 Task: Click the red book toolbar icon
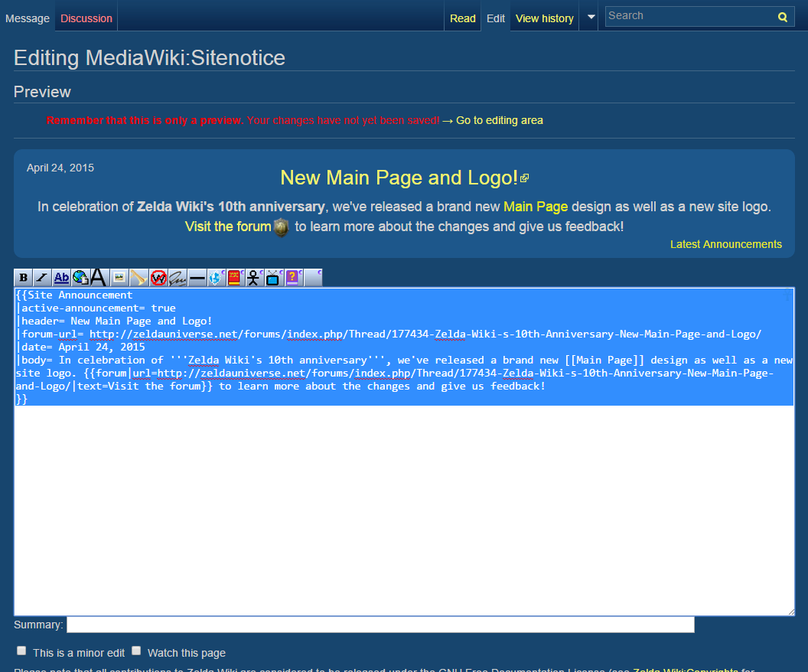tap(235, 278)
